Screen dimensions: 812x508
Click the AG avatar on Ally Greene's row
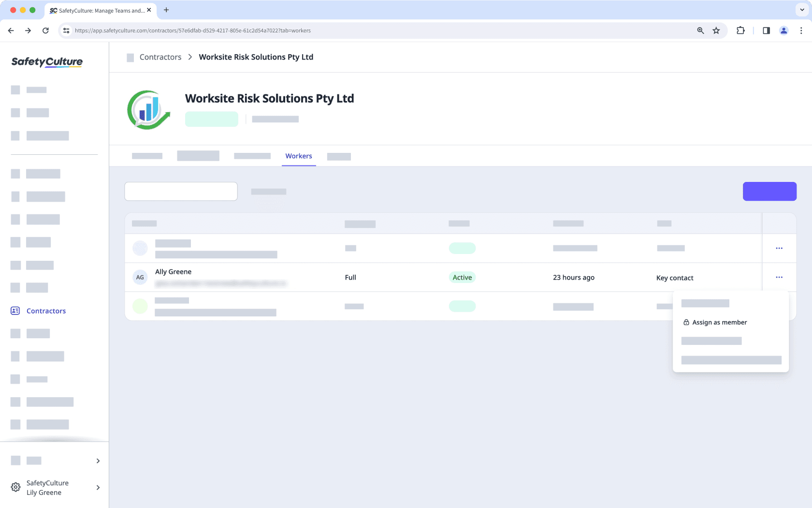pyautogui.click(x=140, y=277)
